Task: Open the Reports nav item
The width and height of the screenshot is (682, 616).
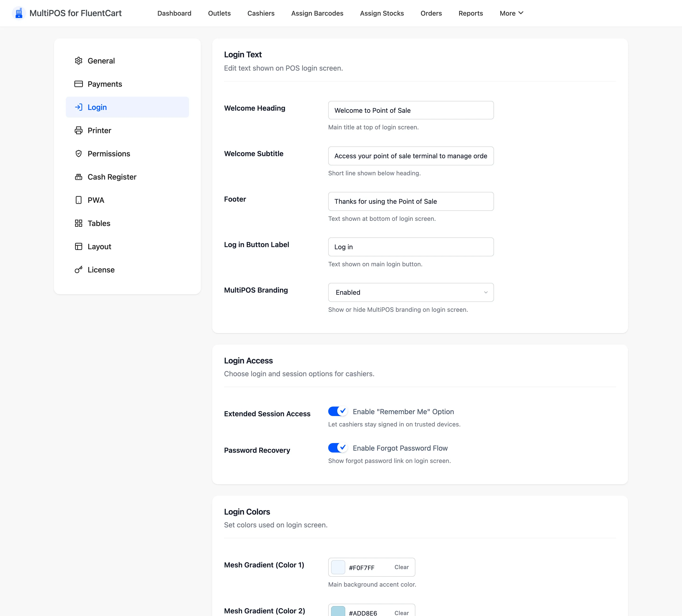Action: click(471, 13)
